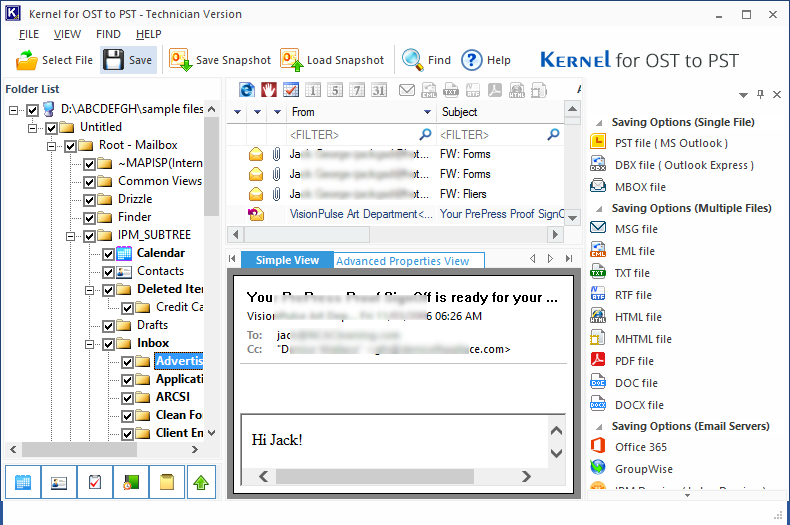The image size is (790, 525).
Task: Choose PST file (MS Outlook) option
Action: (x=659, y=143)
